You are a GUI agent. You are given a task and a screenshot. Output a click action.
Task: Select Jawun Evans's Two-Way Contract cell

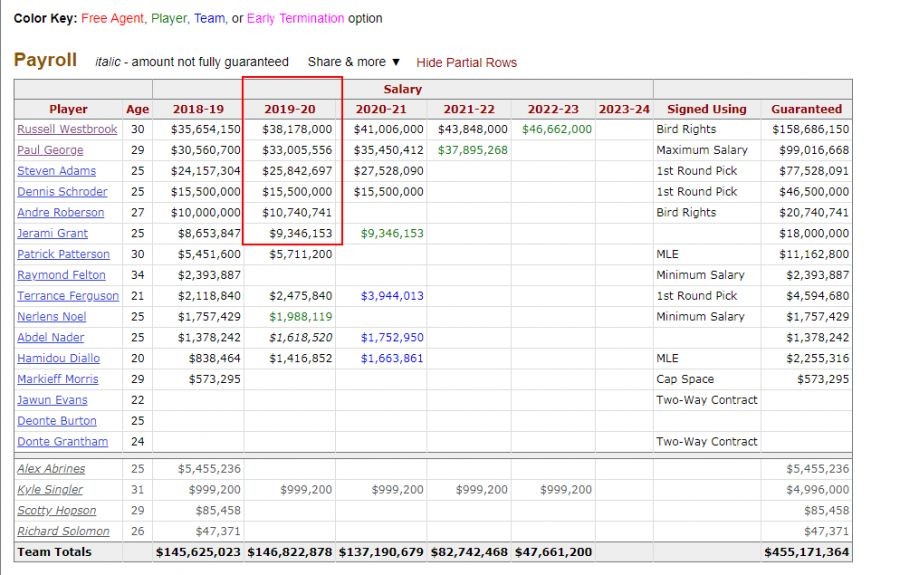tap(707, 400)
